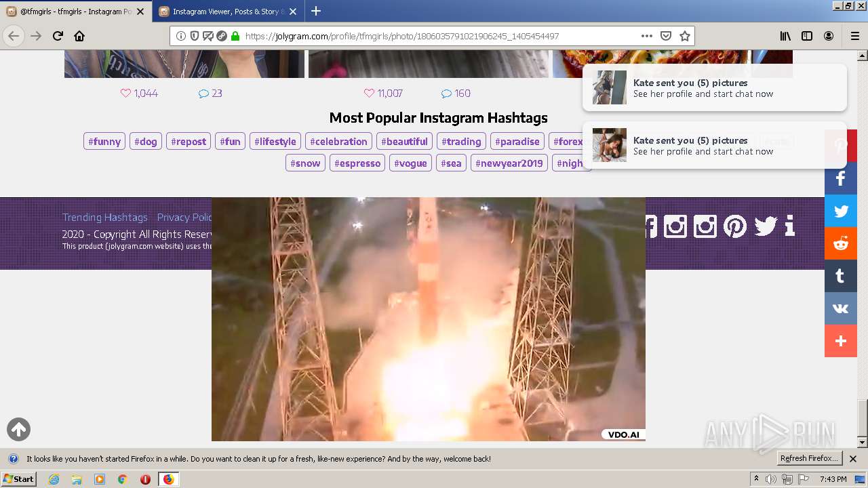
Task: Open the #beautiful hashtag
Action: pos(404,142)
